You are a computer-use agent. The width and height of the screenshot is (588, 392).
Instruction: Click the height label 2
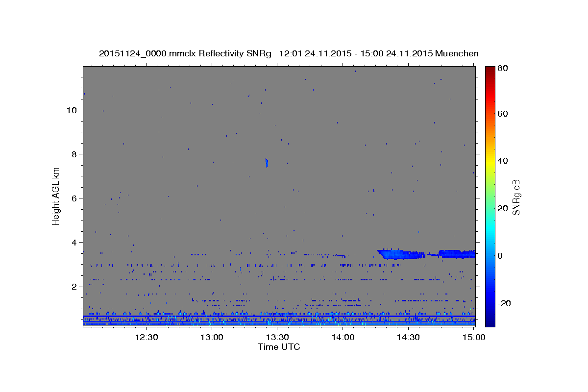pyautogui.click(x=73, y=286)
